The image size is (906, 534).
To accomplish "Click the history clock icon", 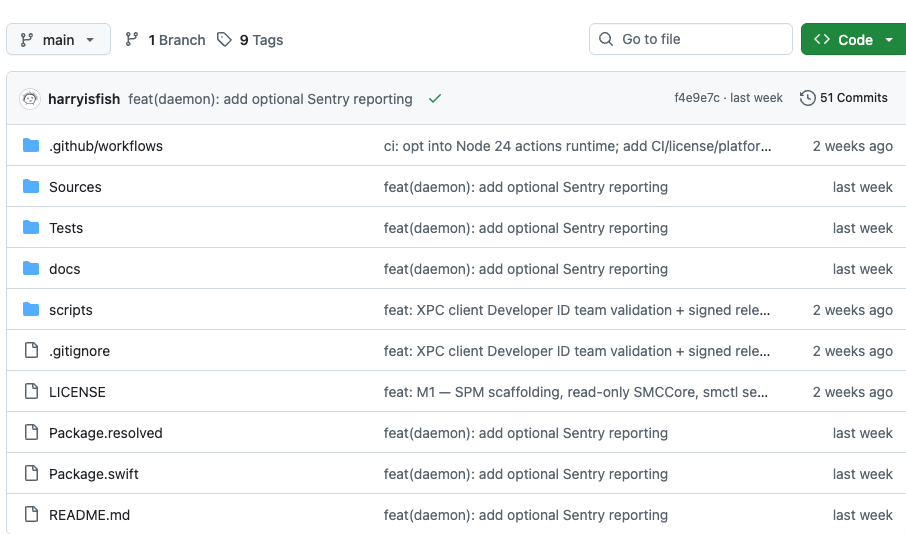I will pos(808,98).
